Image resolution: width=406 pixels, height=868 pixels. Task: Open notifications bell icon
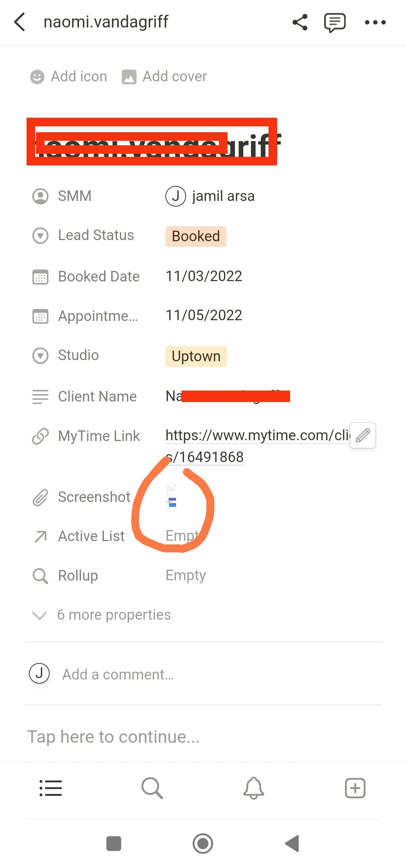point(254,788)
